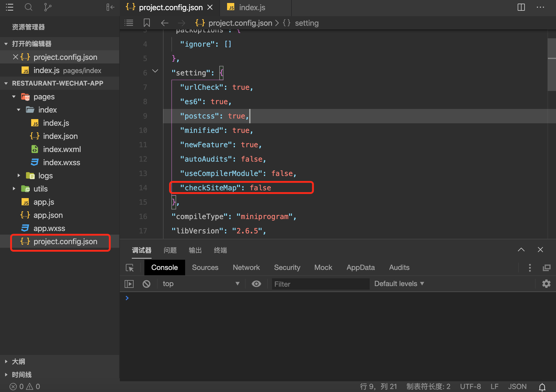This screenshot has height=392, width=556.
Task: Maximize the bottom panel with up chevron
Action: coord(521,250)
